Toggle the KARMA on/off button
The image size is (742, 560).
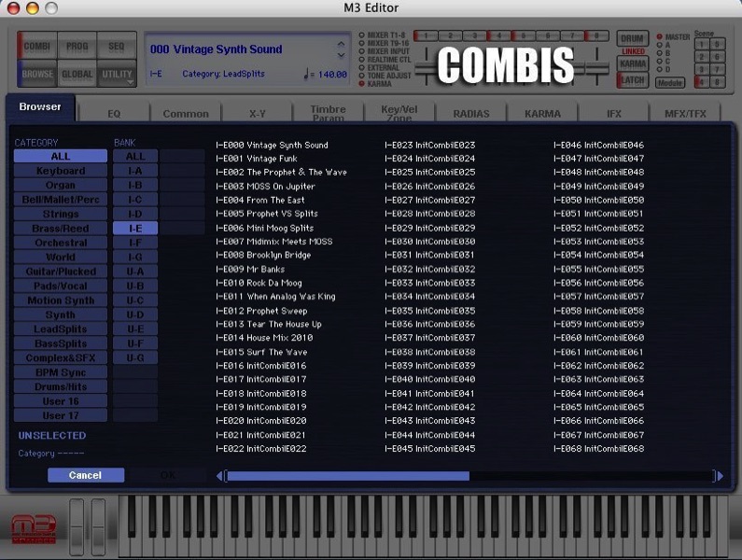pyautogui.click(x=632, y=63)
